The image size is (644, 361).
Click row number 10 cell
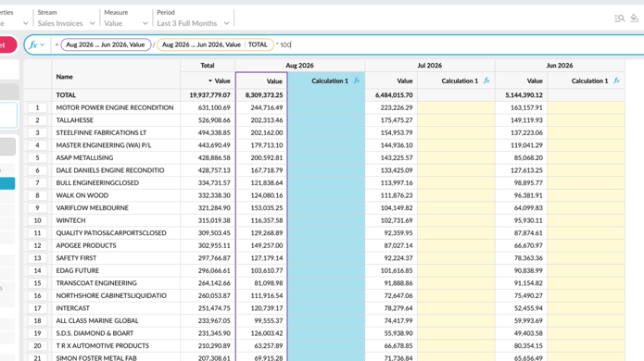click(37, 220)
